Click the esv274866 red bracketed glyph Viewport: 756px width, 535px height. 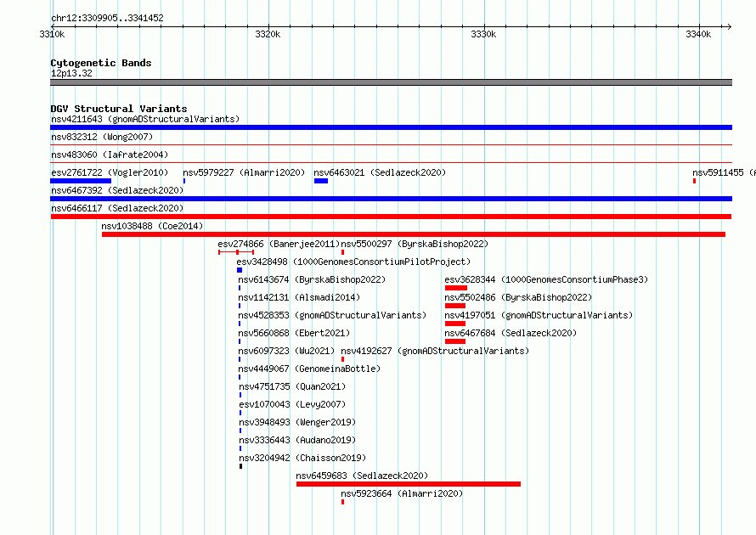coord(236,252)
